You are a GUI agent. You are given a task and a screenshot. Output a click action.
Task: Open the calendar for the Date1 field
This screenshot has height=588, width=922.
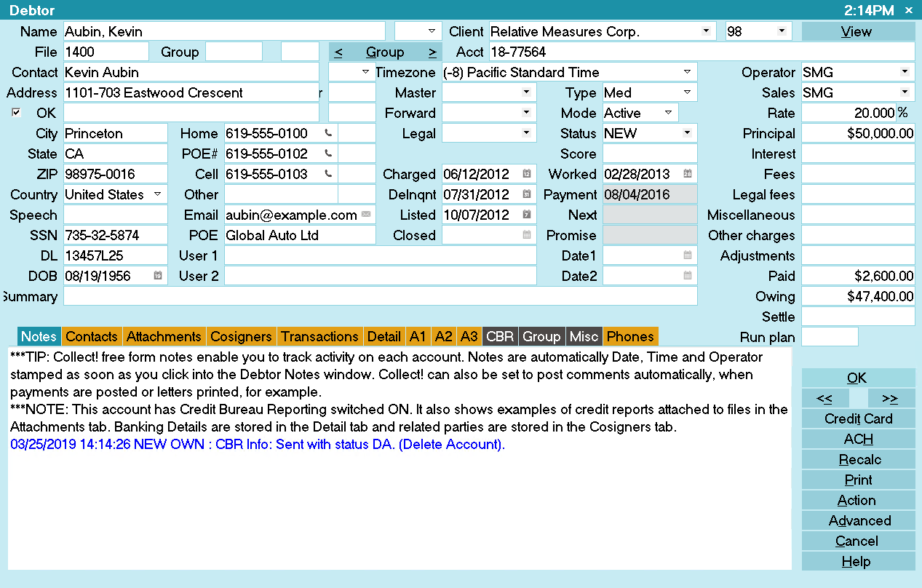688,255
